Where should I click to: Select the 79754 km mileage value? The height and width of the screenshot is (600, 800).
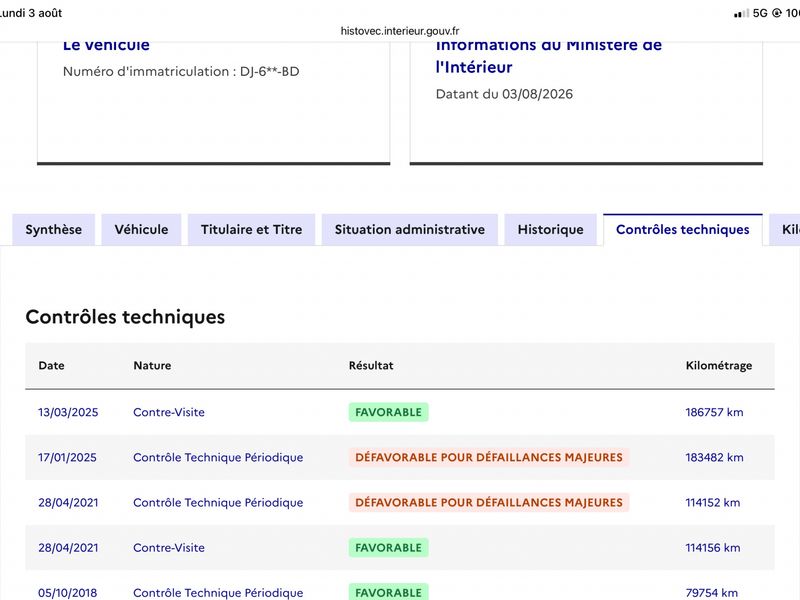pyautogui.click(x=712, y=593)
